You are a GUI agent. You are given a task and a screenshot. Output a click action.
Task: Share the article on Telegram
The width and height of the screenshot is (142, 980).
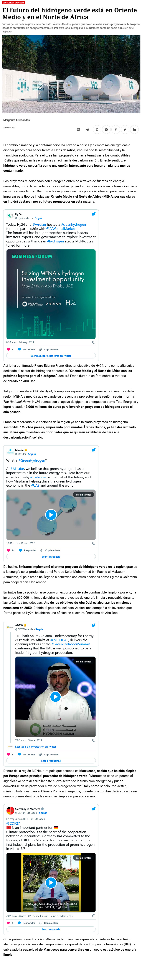106,129
